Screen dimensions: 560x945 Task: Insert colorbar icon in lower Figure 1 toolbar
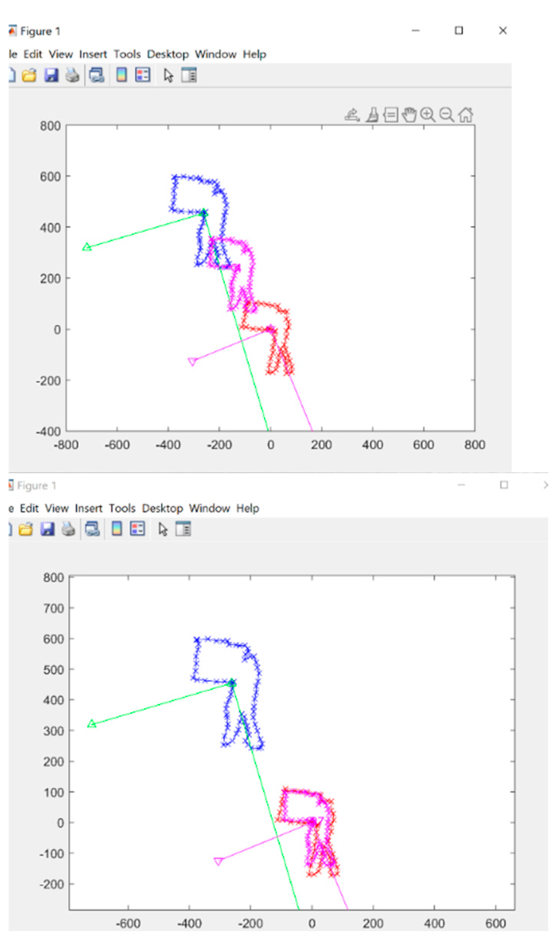tap(117, 529)
